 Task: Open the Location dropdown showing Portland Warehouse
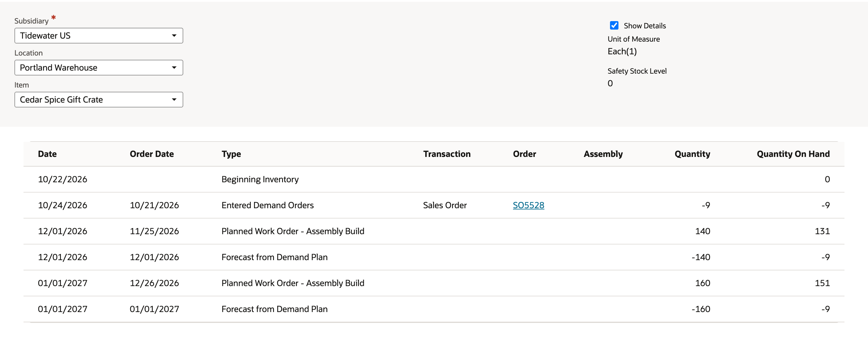point(99,68)
